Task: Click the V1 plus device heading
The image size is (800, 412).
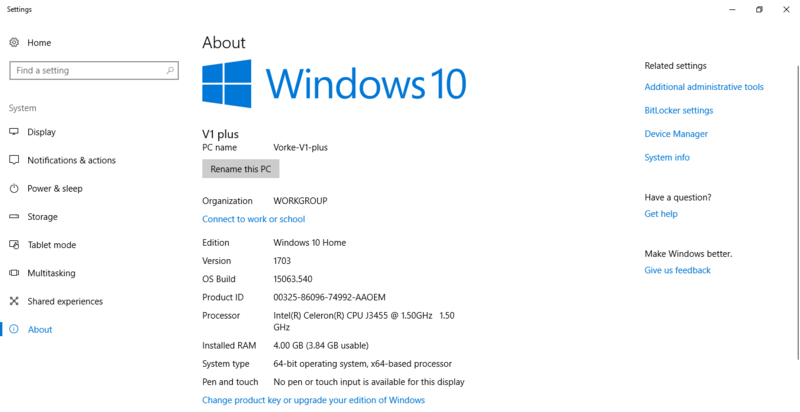Action: [220, 134]
